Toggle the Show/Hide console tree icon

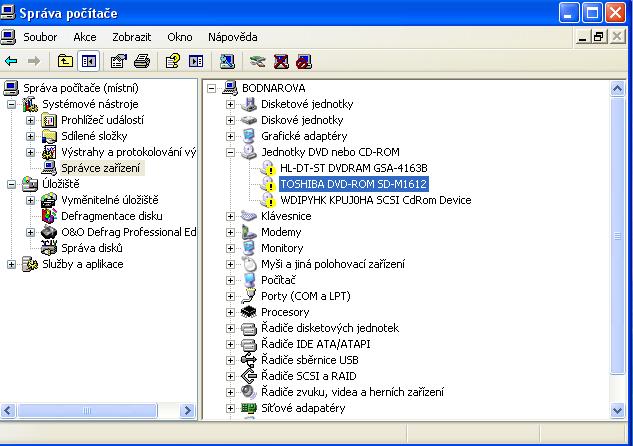88,61
